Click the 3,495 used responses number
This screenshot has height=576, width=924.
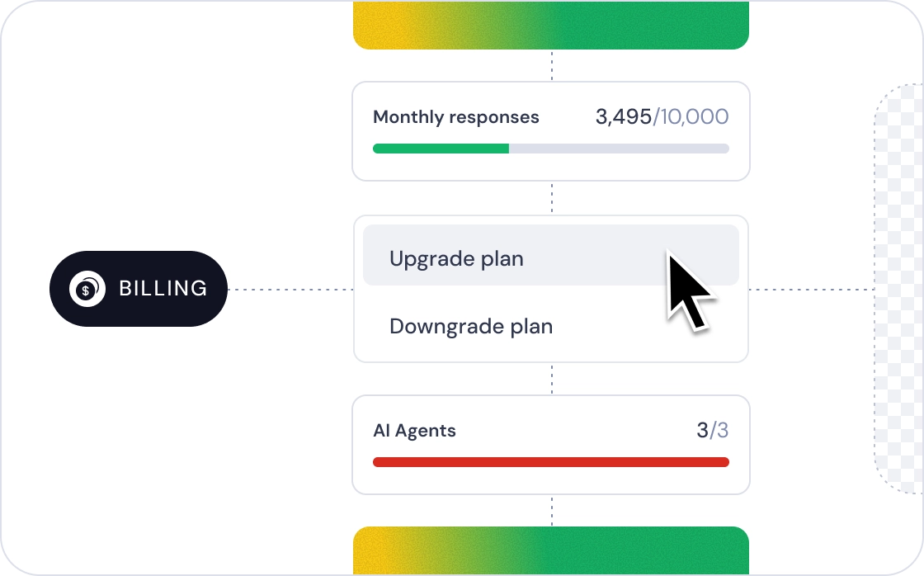(623, 117)
